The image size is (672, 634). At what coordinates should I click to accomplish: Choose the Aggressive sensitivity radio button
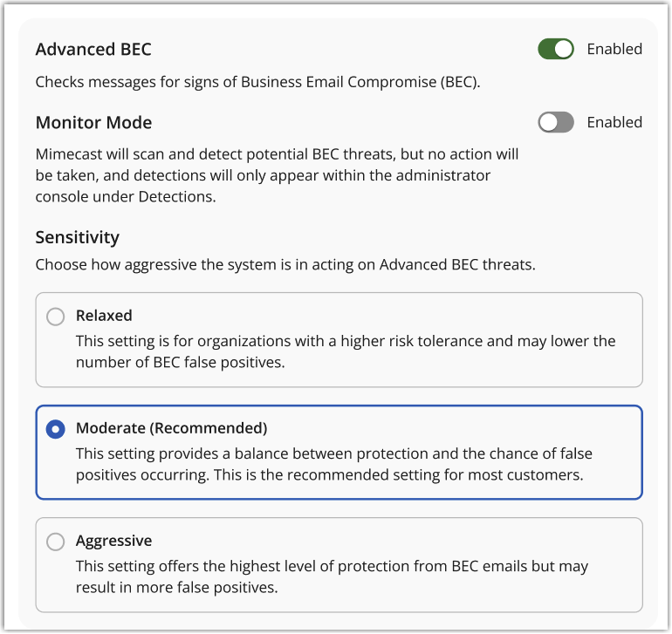click(x=56, y=542)
